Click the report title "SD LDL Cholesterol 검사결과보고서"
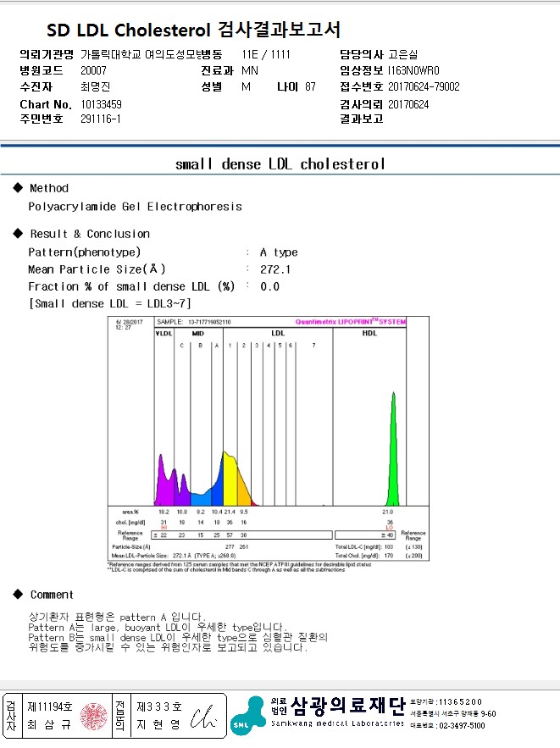 (x=193, y=30)
